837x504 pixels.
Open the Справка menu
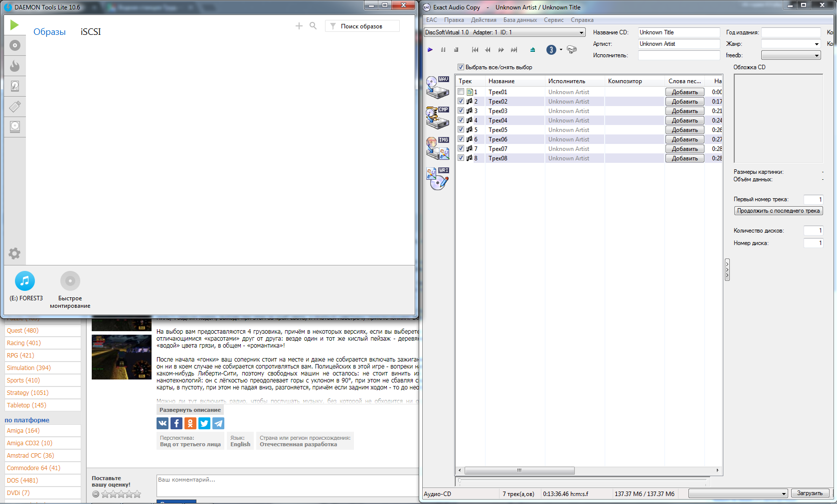point(582,20)
